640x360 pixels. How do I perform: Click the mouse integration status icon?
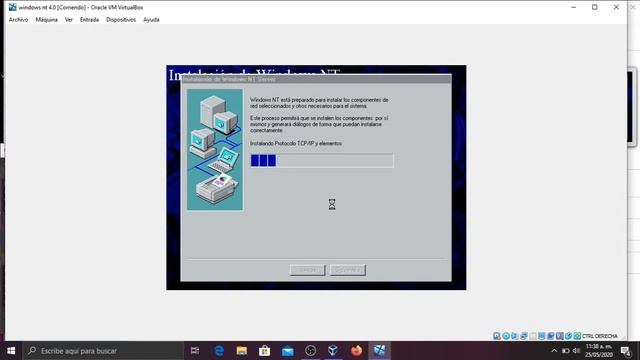tap(577, 336)
